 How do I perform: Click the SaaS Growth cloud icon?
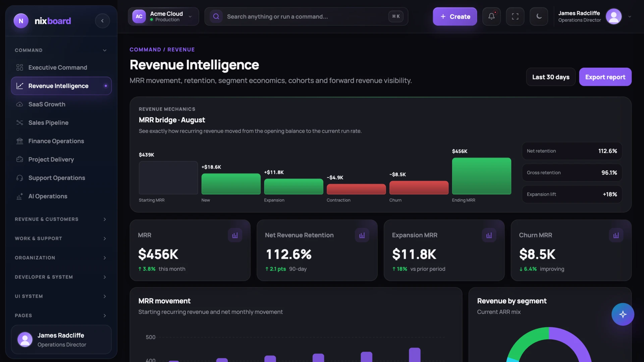tap(20, 104)
